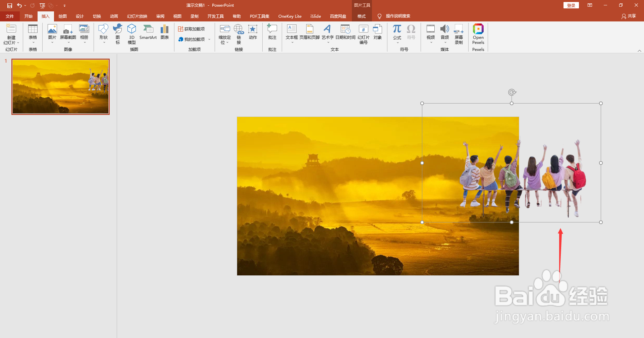Start 屏幕录制 (Screen Recording)

459,34
